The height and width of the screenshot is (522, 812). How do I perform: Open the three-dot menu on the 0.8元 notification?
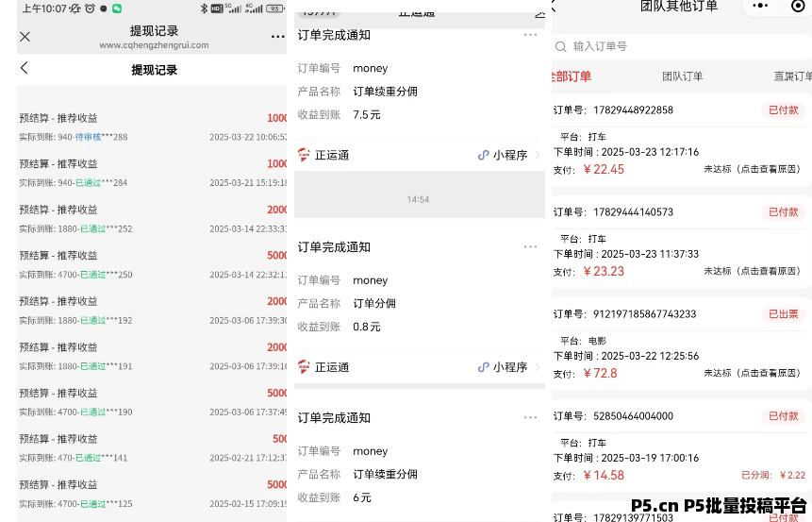pyautogui.click(x=530, y=246)
